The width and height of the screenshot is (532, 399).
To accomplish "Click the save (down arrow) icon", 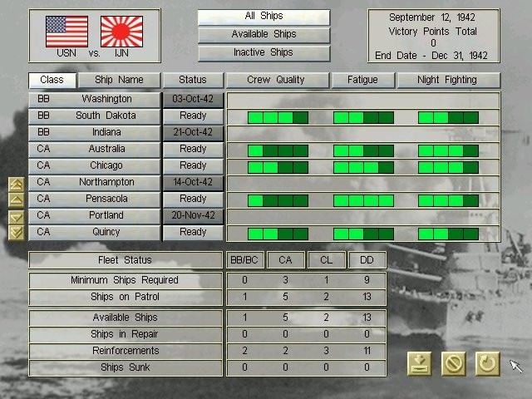I will point(419,363).
